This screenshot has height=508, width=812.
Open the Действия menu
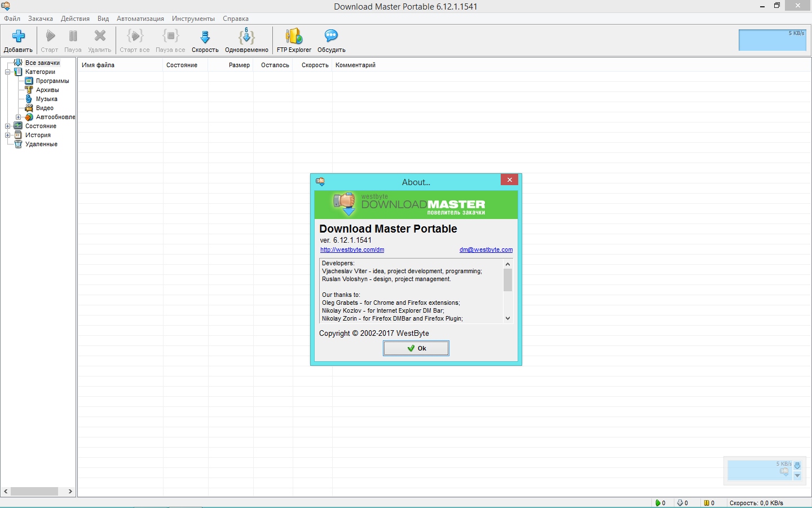[75, 19]
